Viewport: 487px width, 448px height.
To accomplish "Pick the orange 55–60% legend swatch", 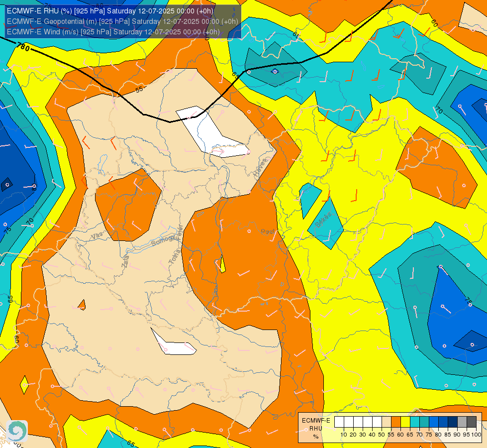I will (x=395, y=422).
